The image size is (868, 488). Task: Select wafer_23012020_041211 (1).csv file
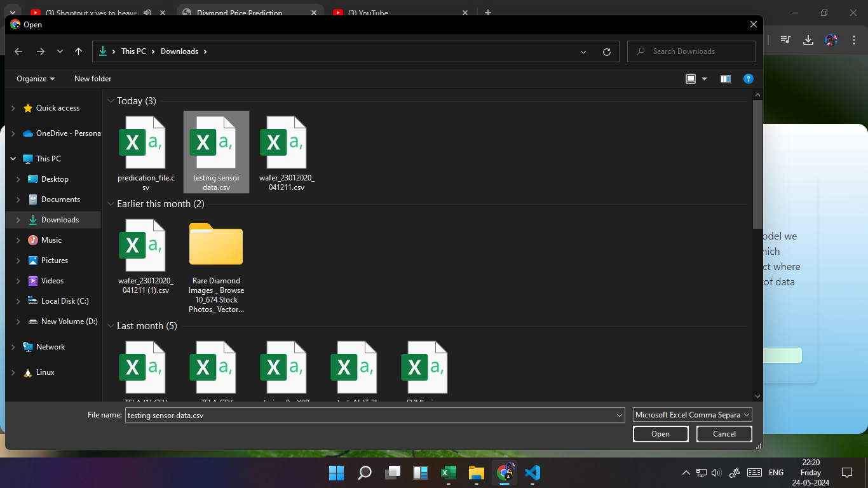146,257
